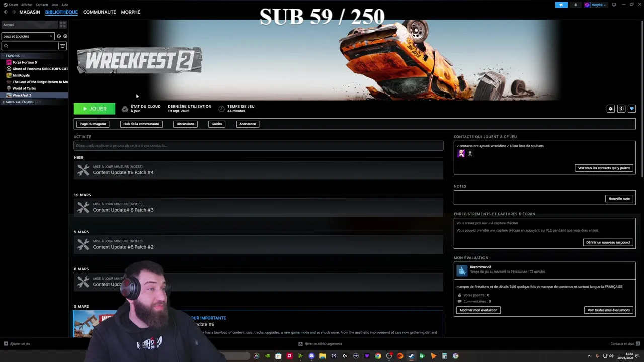Open Content Update #6 Patch #2 news
Screen dimensions: 644x362
pos(259,244)
